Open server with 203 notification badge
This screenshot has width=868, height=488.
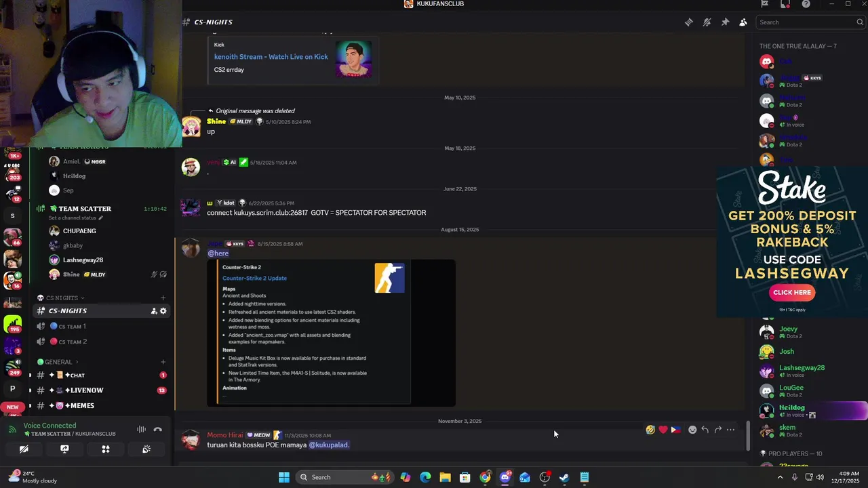coord(12,171)
